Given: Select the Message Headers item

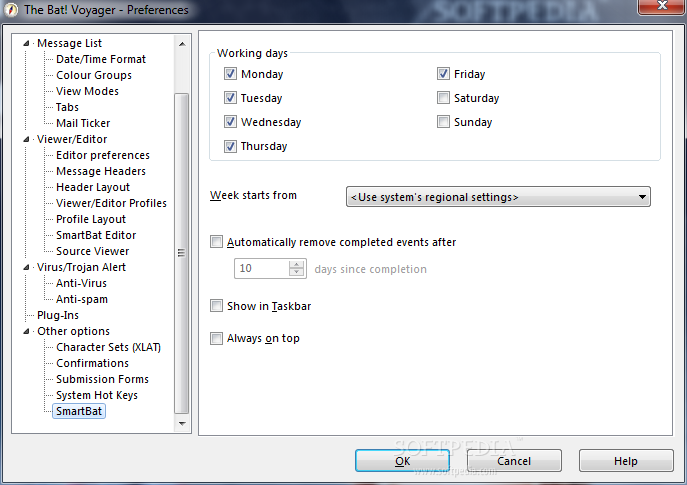Looking at the screenshot, I should tap(101, 171).
